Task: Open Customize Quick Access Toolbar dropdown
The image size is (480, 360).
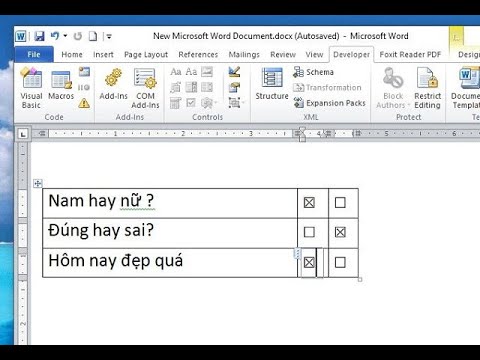Action: (x=109, y=36)
